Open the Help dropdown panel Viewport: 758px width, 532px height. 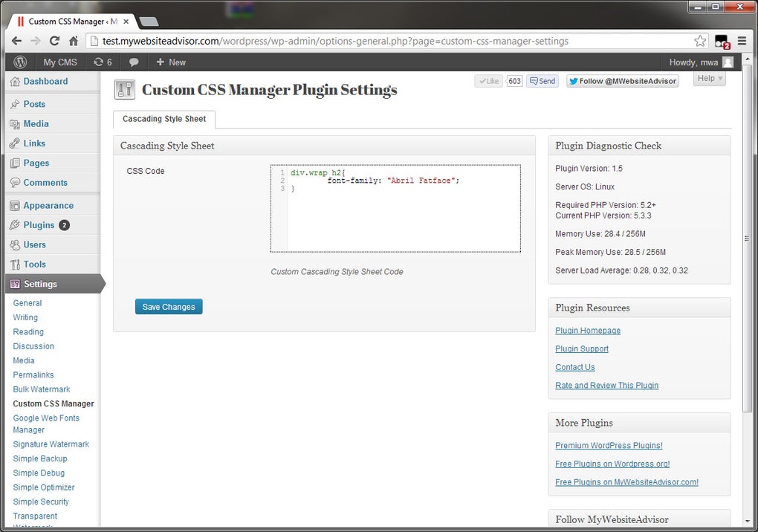[x=708, y=78]
